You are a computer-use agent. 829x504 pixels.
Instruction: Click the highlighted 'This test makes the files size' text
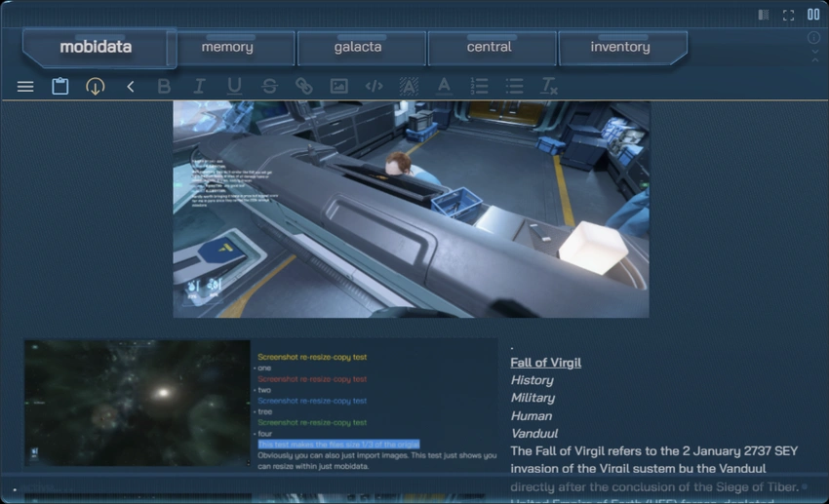point(338,444)
